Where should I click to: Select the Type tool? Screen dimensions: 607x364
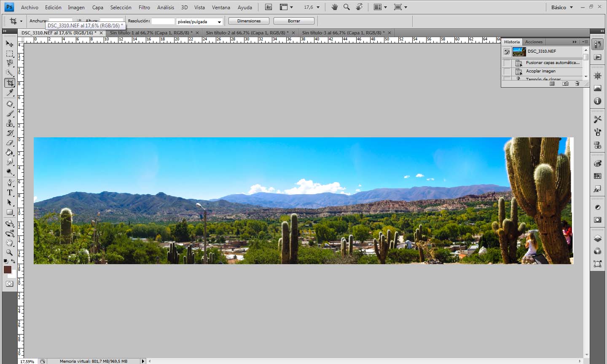(x=10, y=193)
